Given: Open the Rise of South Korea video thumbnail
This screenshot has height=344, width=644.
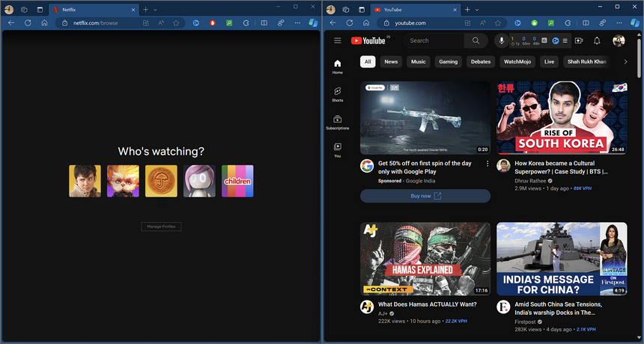Looking at the screenshot, I should click(x=562, y=117).
